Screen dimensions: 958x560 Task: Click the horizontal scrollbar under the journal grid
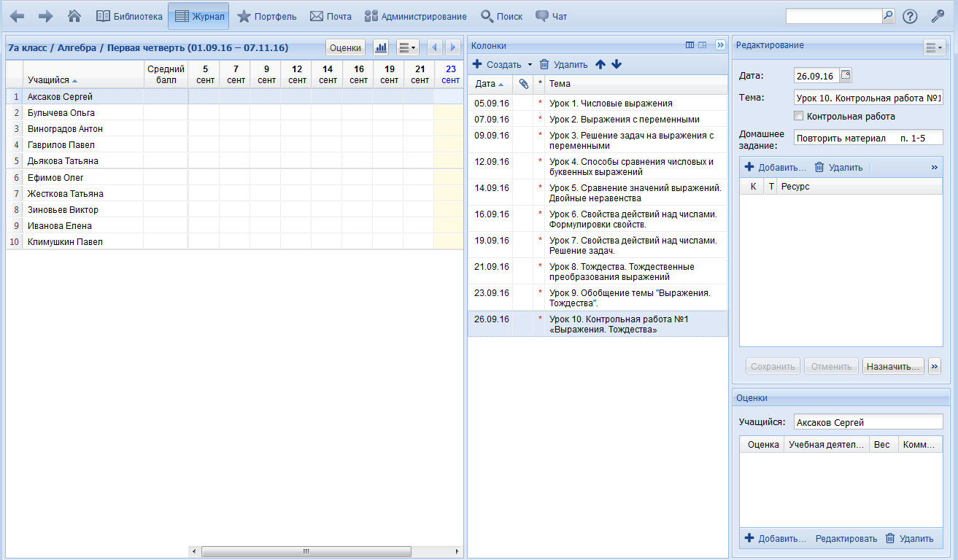click(x=306, y=551)
